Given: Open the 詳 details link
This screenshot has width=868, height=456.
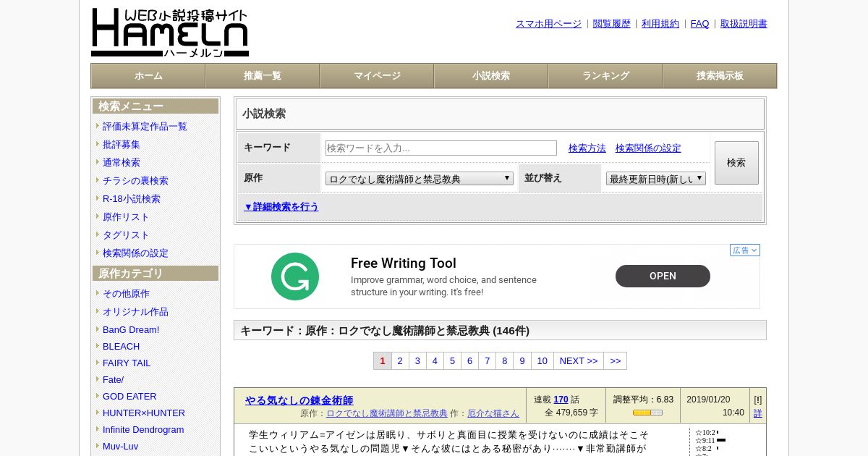Looking at the screenshot, I should click(x=758, y=413).
